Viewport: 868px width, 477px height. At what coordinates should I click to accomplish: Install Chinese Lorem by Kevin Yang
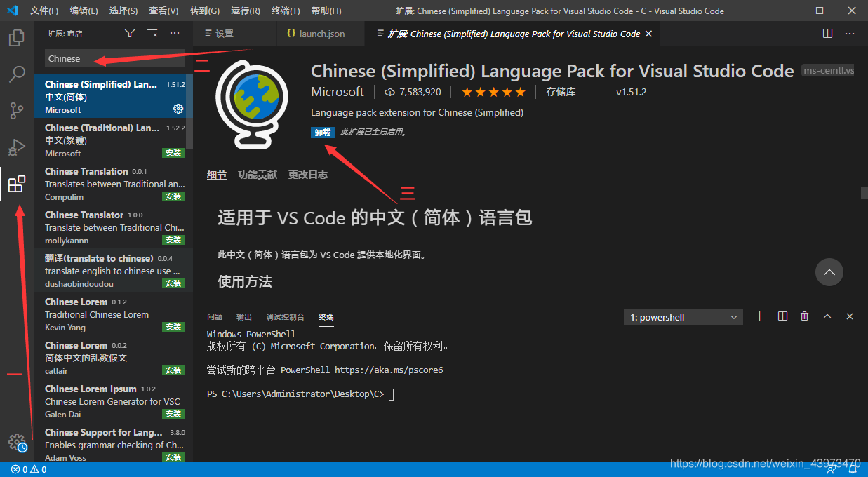(x=173, y=327)
